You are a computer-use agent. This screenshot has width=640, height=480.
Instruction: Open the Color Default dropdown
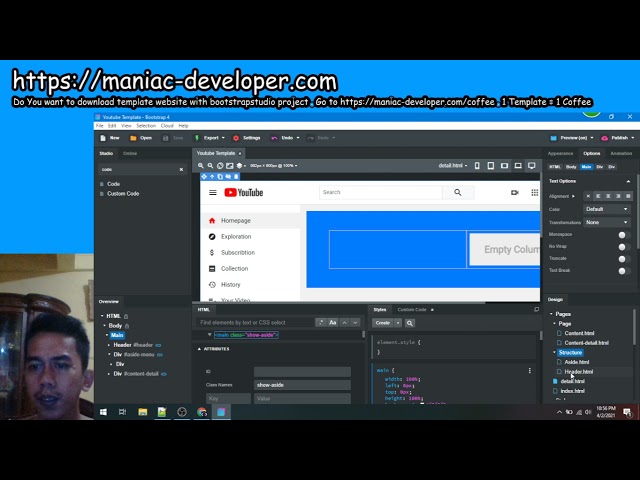pos(607,209)
